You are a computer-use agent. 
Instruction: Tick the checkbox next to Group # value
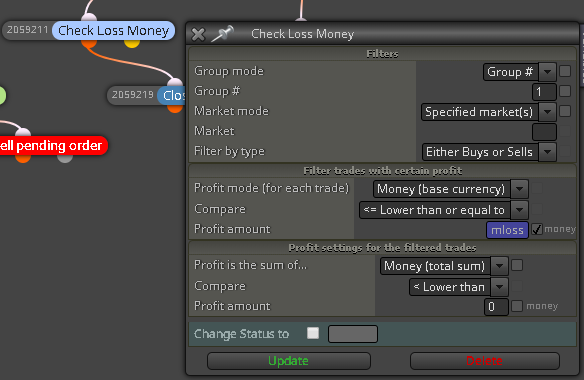(565, 91)
